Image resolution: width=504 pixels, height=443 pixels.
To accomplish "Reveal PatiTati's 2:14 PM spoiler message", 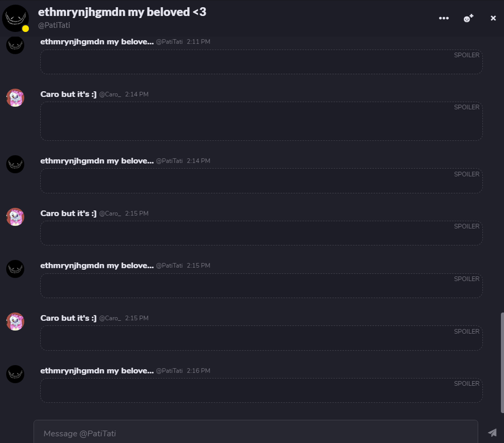I will tap(261, 181).
